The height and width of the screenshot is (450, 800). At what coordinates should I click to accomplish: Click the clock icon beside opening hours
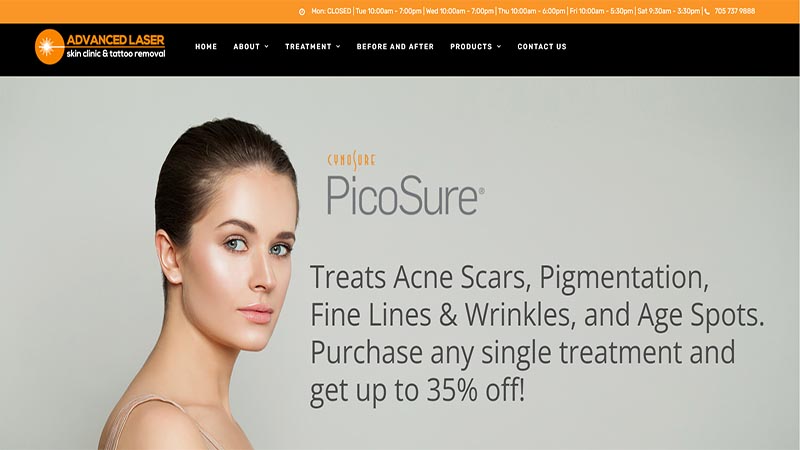(302, 12)
